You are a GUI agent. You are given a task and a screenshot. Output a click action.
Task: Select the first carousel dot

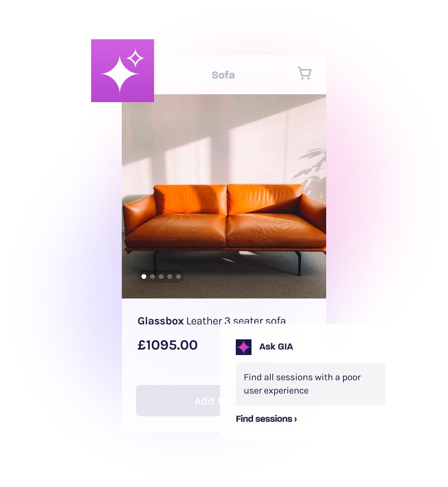click(144, 276)
